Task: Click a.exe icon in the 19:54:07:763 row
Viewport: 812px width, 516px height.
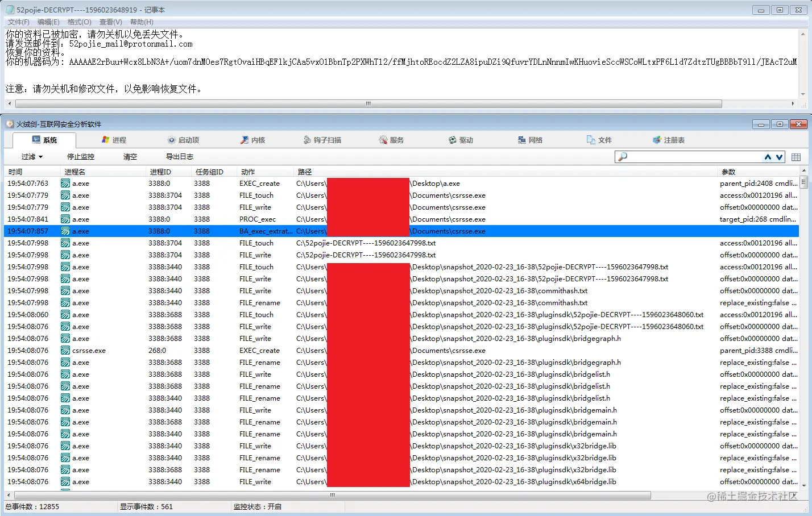Action: [65, 184]
